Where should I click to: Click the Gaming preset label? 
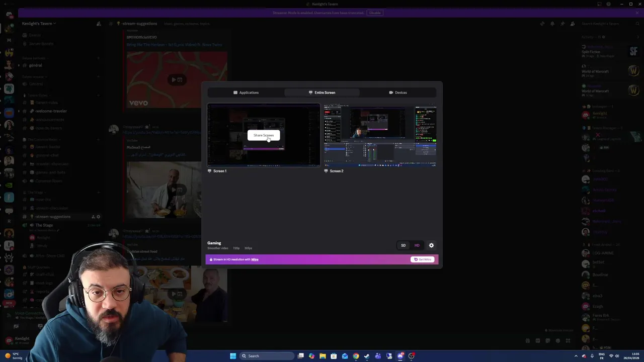[x=214, y=243]
